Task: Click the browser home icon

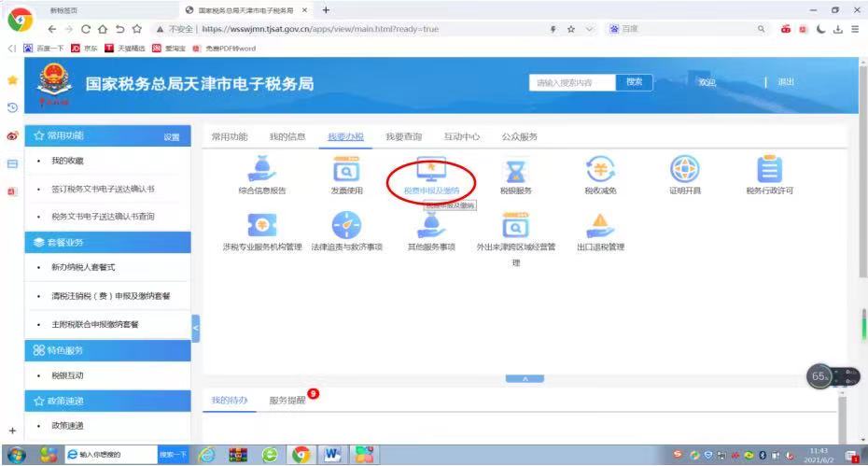Action: [103, 29]
